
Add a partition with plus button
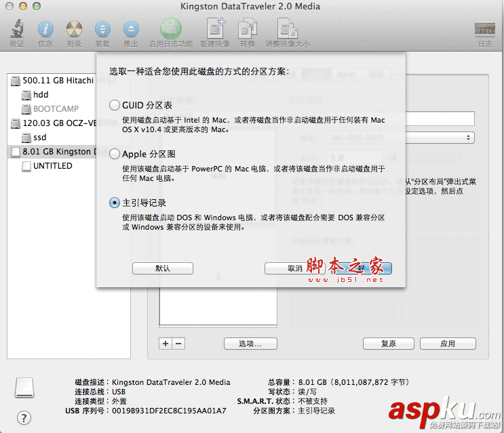(x=166, y=344)
